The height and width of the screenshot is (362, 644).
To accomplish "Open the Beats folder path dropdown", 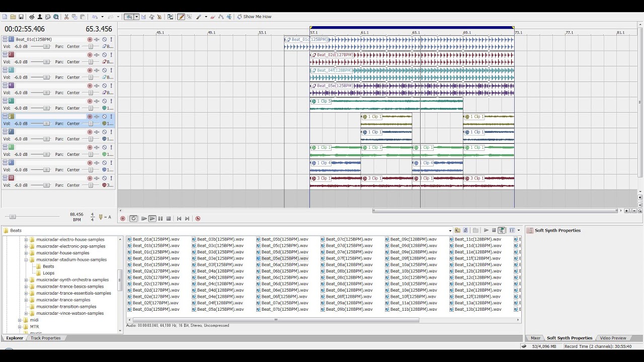I will (x=450, y=231).
